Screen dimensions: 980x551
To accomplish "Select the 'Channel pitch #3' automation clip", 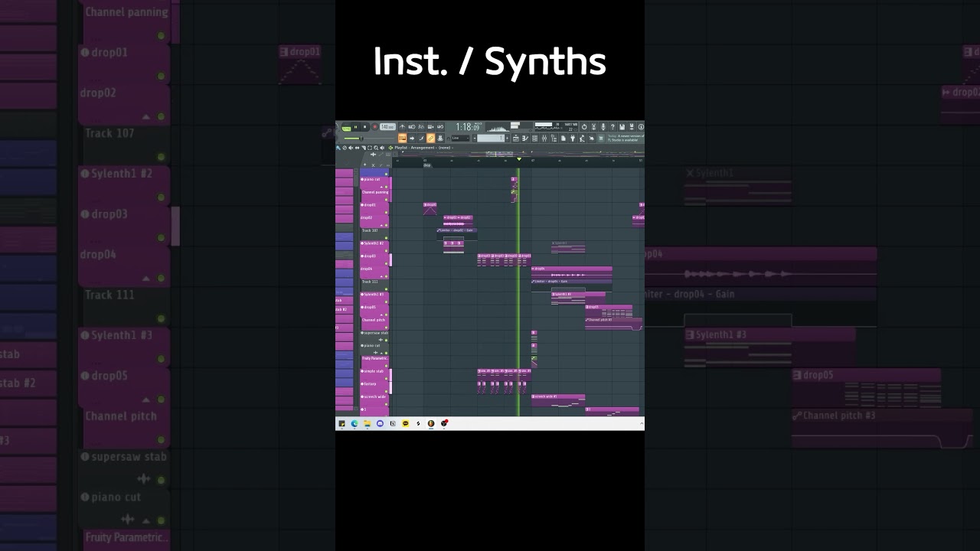I will pos(613,324).
